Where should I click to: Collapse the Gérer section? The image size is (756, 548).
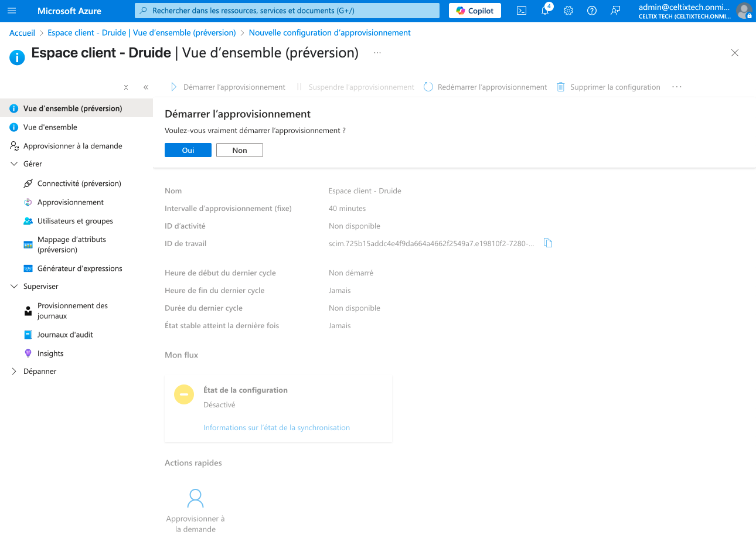(x=15, y=164)
